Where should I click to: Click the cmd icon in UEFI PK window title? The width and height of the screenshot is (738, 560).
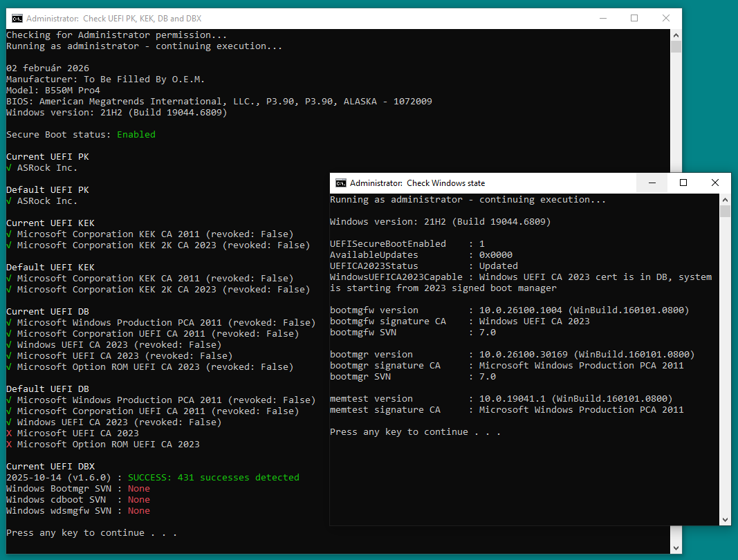click(17, 19)
